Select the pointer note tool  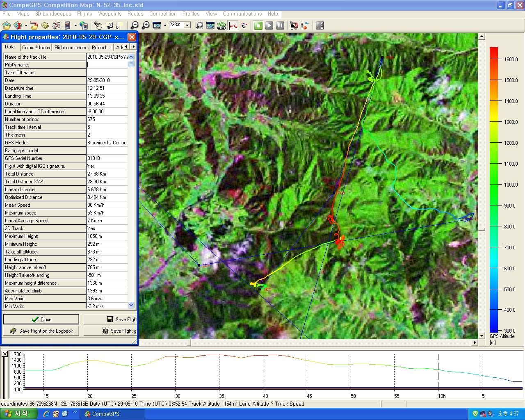tap(119, 25)
